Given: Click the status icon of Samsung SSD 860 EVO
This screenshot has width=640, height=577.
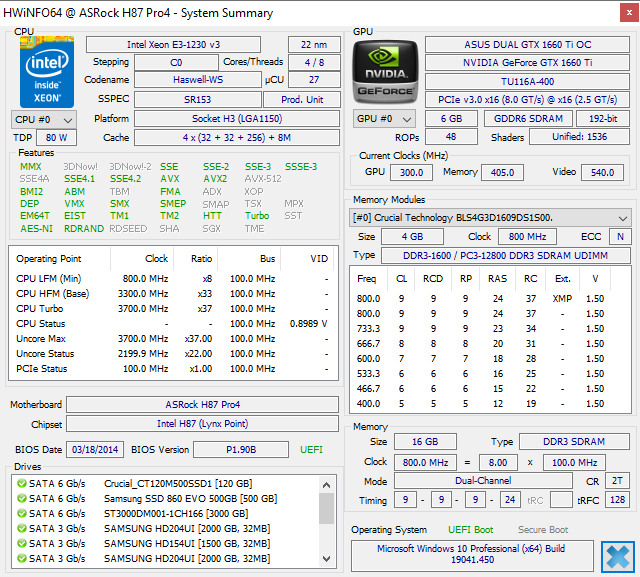Looking at the screenshot, I should (x=22, y=499).
